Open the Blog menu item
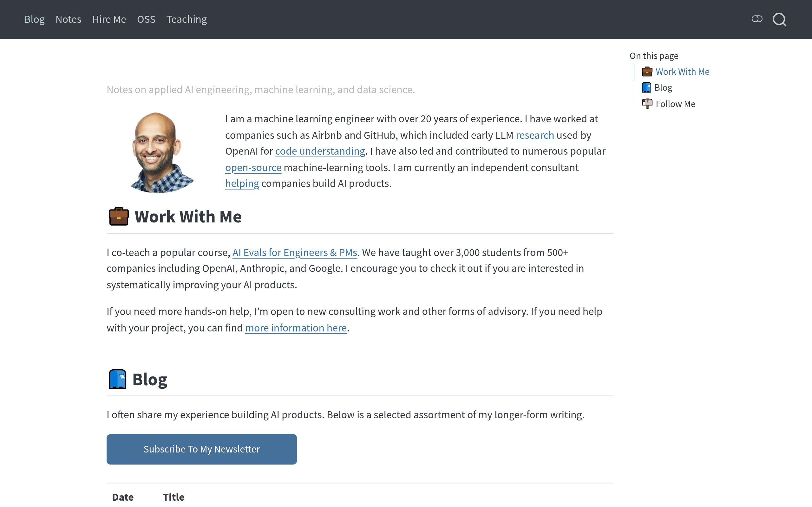812x507 pixels. click(x=34, y=19)
